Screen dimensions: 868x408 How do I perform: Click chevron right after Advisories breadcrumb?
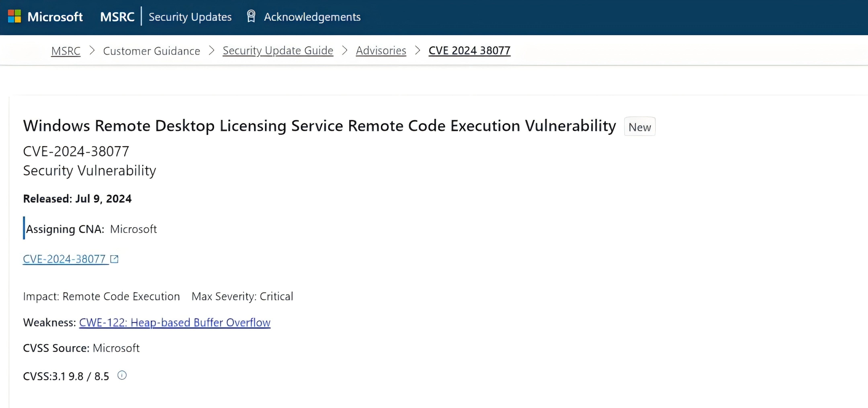pyautogui.click(x=418, y=50)
